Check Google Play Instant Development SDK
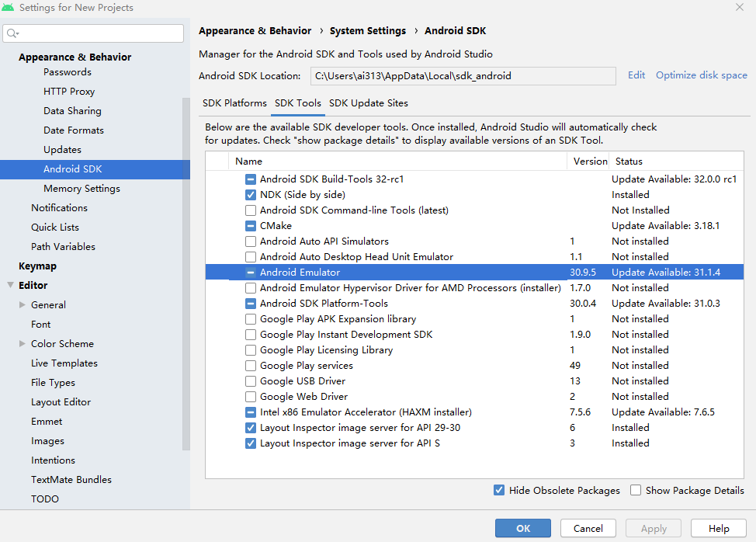 tap(250, 335)
